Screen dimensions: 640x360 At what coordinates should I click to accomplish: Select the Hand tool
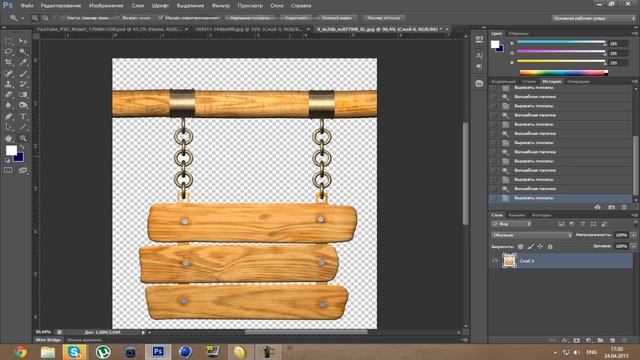(x=9, y=138)
